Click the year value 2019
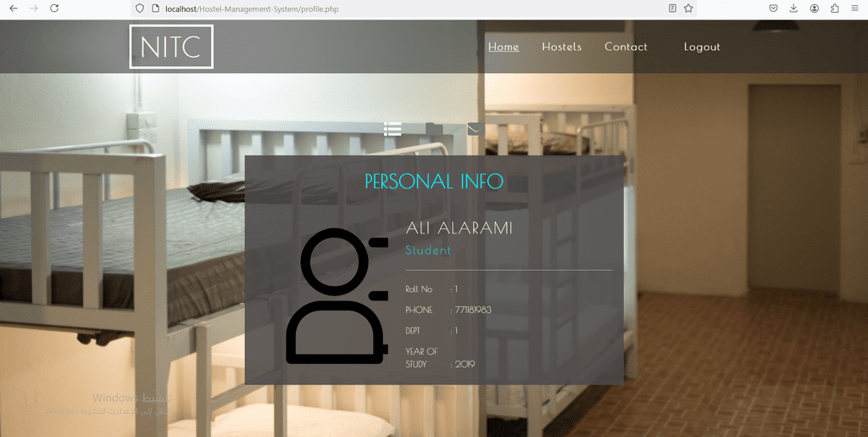The width and height of the screenshot is (868, 437). point(465,364)
